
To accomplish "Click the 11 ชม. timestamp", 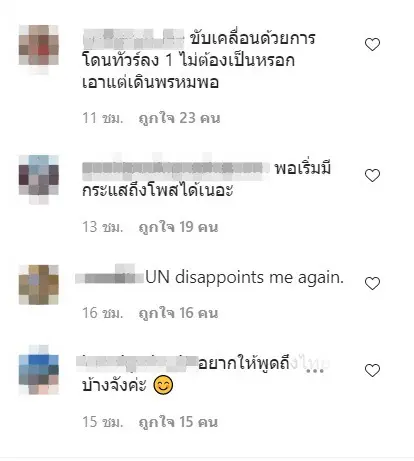I will 103,118.
